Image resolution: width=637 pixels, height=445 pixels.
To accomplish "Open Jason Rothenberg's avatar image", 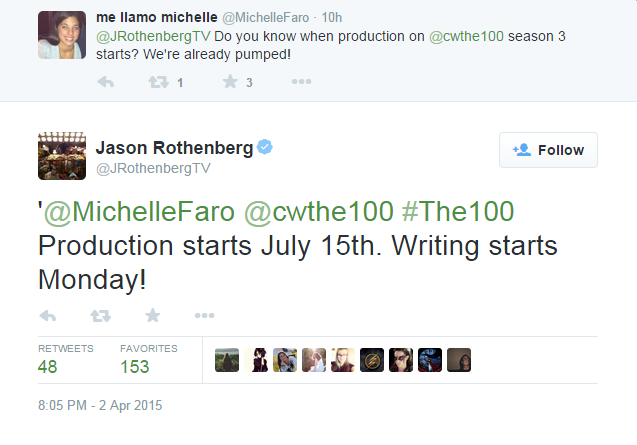I will point(62,156).
